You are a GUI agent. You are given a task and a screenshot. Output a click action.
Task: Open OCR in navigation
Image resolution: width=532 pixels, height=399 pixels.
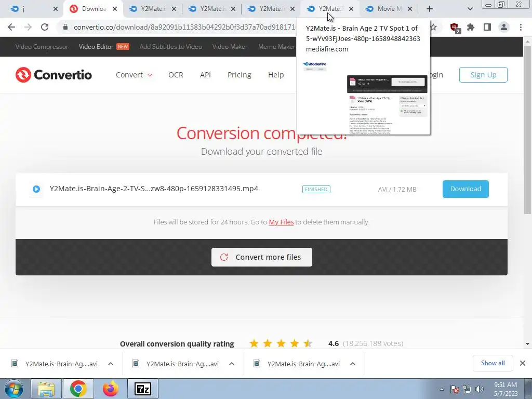pos(176,75)
